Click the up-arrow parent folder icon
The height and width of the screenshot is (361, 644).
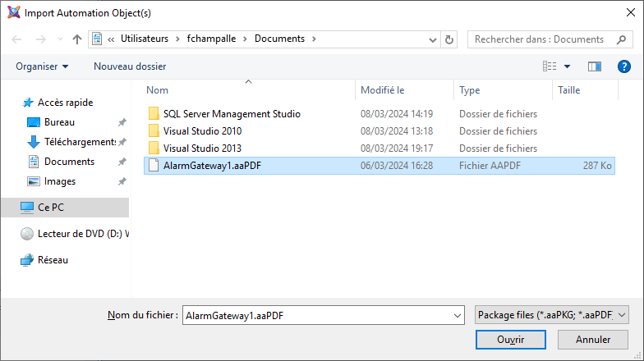click(77, 39)
